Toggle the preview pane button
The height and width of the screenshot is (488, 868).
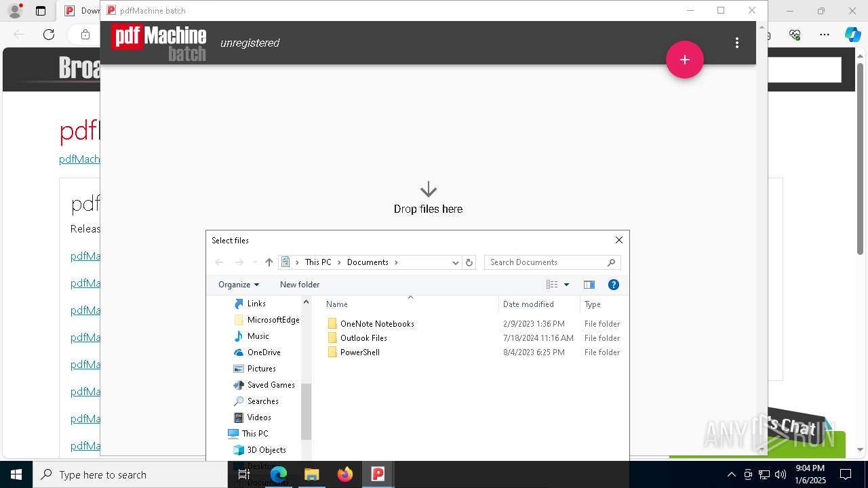point(589,285)
